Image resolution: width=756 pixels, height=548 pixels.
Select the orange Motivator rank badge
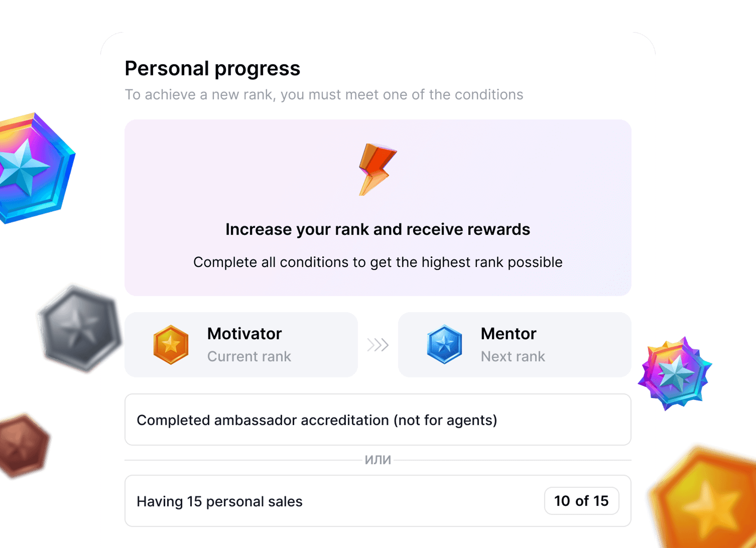tap(171, 345)
